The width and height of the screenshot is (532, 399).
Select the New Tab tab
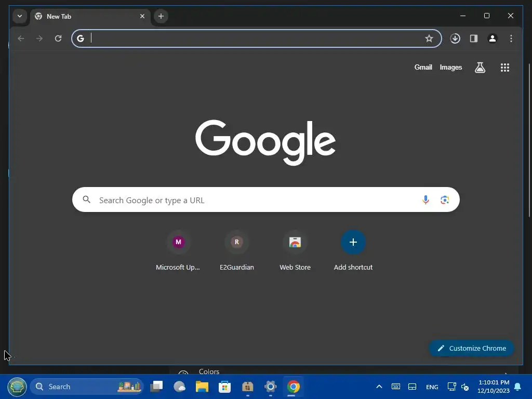pyautogui.click(x=90, y=16)
